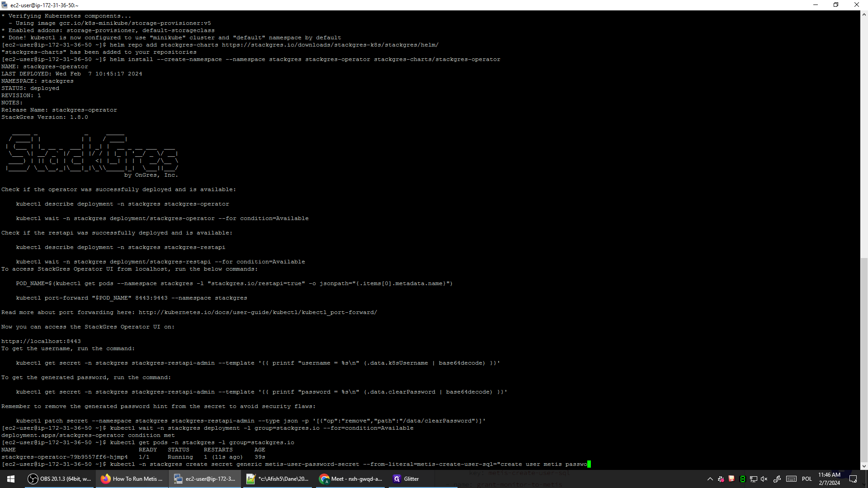Select the ec2-user PuTTY taskbar button

(x=205, y=479)
